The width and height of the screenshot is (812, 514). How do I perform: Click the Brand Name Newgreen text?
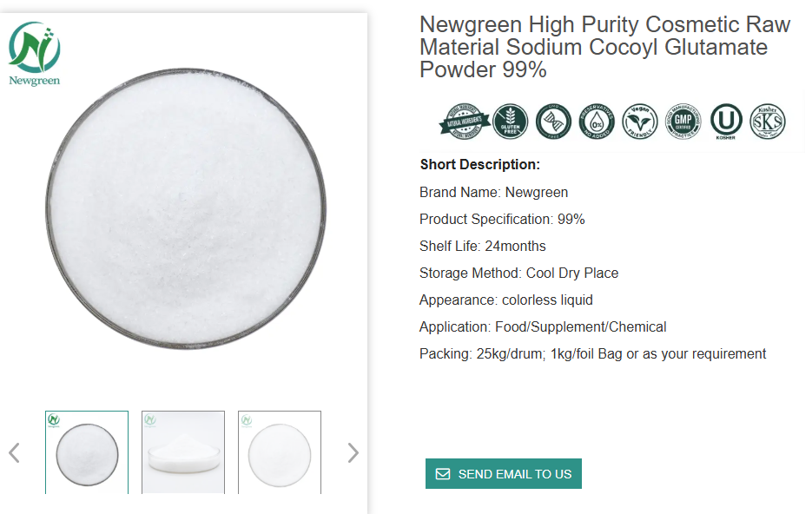click(493, 192)
